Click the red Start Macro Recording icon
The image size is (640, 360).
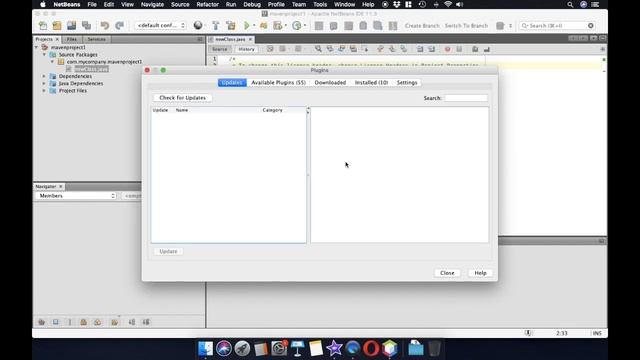[x=448, y=49]
